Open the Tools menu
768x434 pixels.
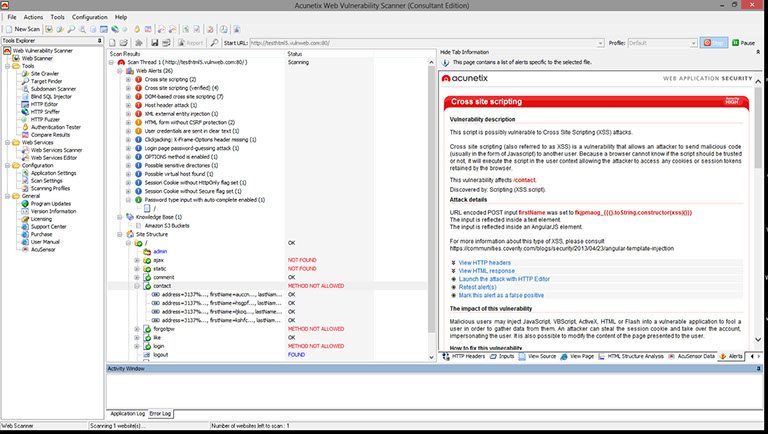point(57,17)
